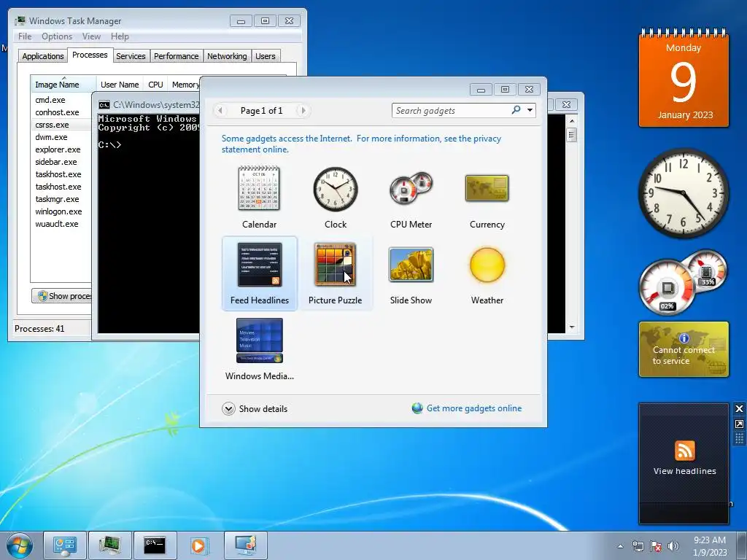Go to next gadget gallery page
This screenshot has width=747, height=560.
click(x=303, y=111)
